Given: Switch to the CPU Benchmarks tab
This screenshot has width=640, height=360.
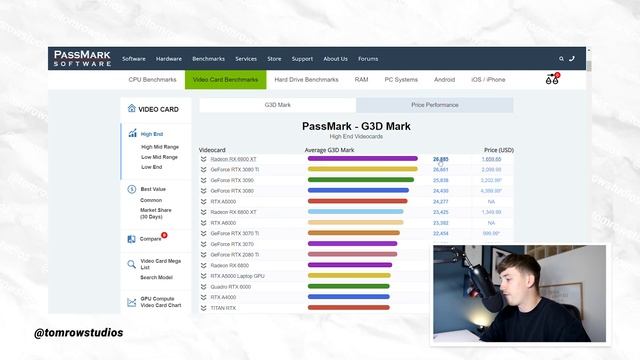Looking at the screenshot, I should (152, 80).
